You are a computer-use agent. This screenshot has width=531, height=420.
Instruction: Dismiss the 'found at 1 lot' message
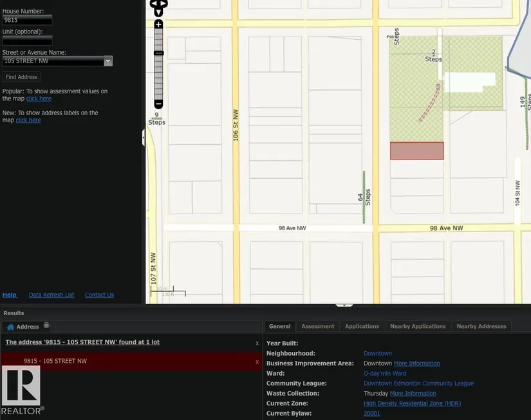click(x=257, y=343)
